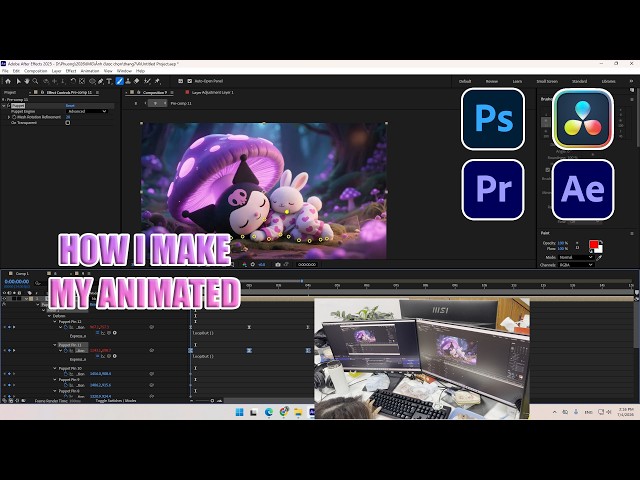Click the Puppet Pin 12 position stopwatch
Screen dimensions: 640x480
[66, 327]
